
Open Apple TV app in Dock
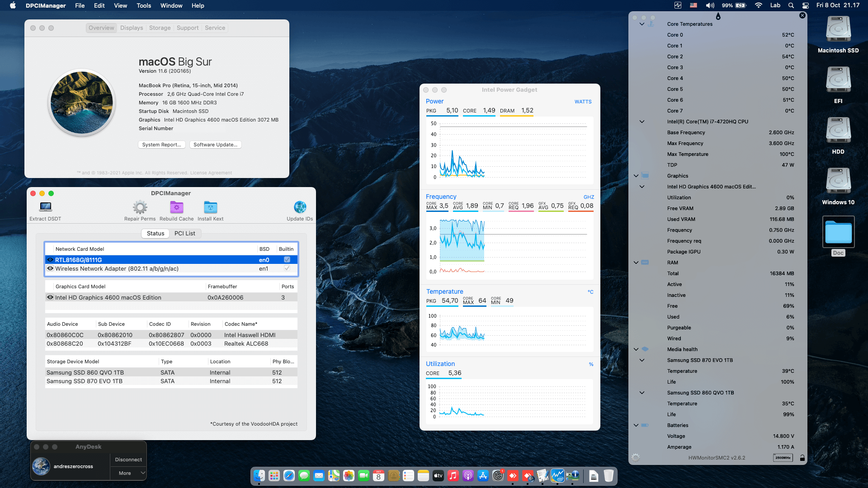coord(438,475)
